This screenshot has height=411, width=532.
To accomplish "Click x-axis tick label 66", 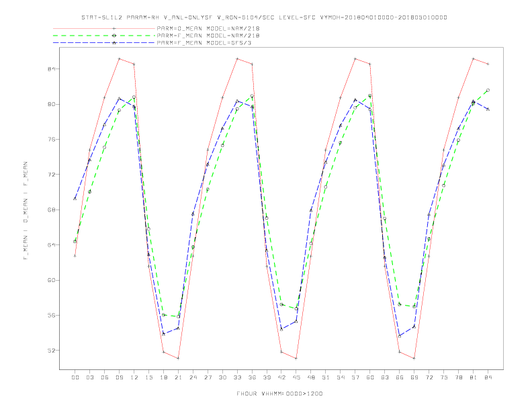I will pos(400,377).
